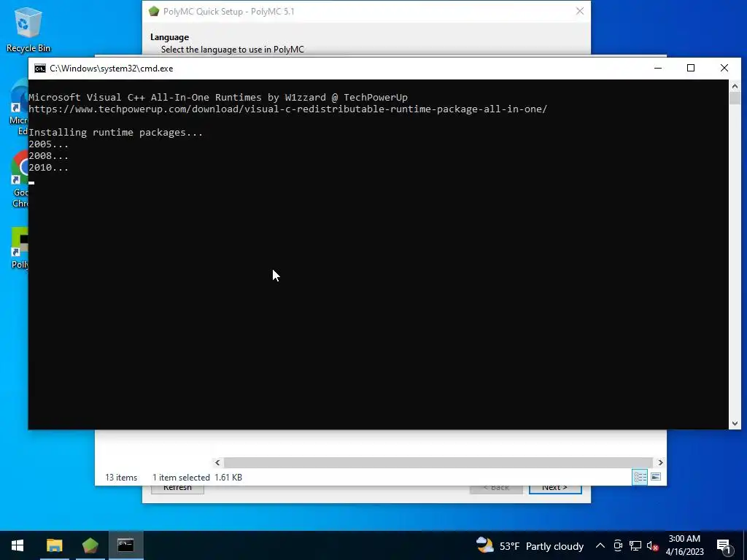
Task: Minimize the cmd.exe window
Action: coord(658,68)
